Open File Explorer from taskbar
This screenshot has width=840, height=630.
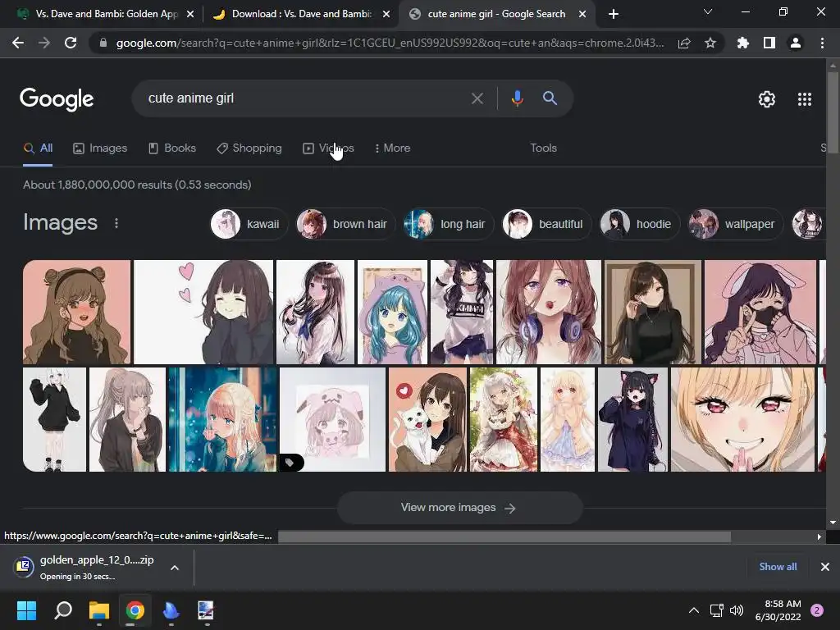[99, 610]
